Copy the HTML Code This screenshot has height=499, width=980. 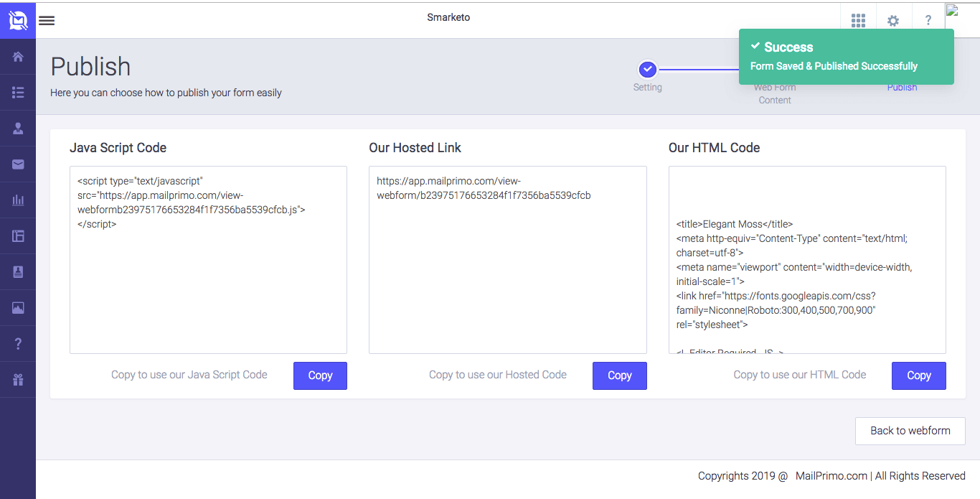(919, 376)
